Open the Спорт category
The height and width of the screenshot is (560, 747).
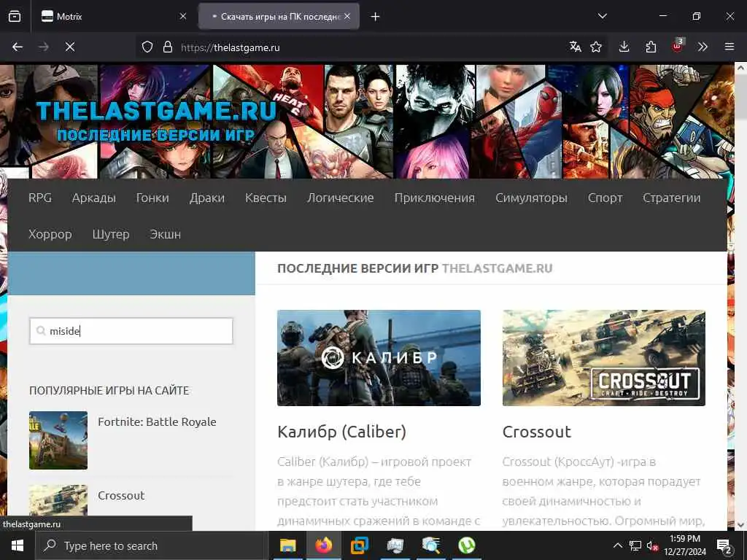pyautogui.click(x=605, y=198)
